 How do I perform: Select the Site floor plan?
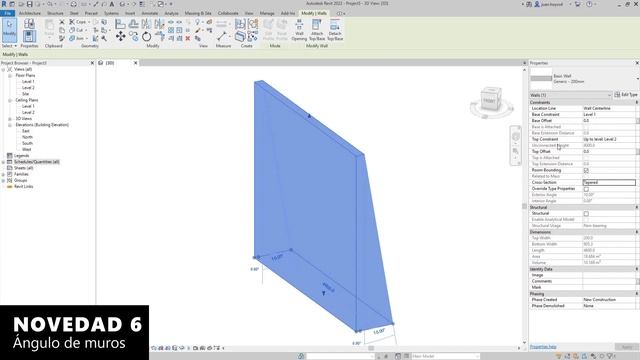[x=25, y=94]
